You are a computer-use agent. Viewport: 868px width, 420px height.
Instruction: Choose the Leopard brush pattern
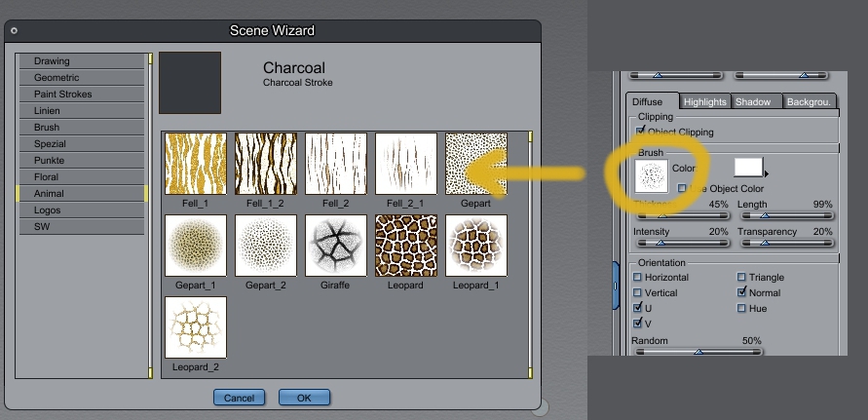pos(406,246)
